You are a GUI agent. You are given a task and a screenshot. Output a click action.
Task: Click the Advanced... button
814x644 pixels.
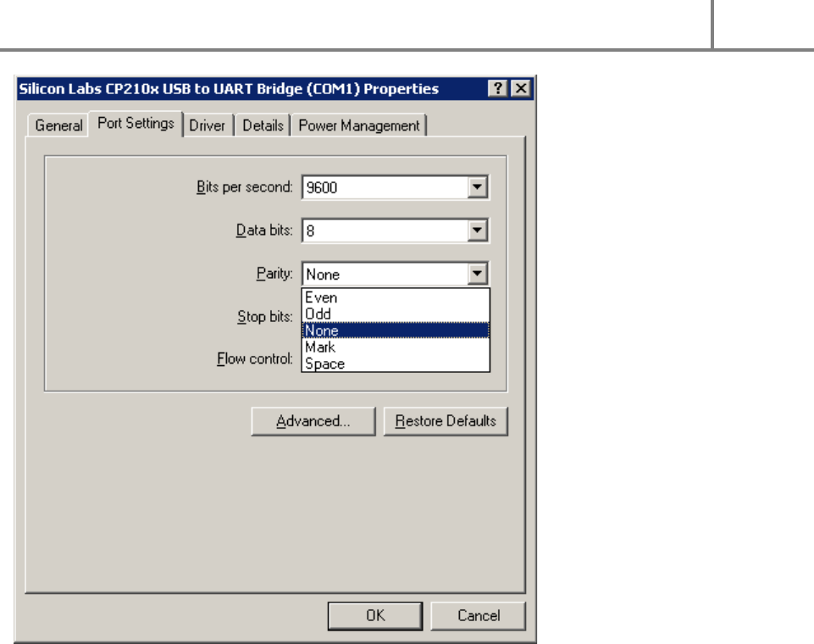click(313, 421)
